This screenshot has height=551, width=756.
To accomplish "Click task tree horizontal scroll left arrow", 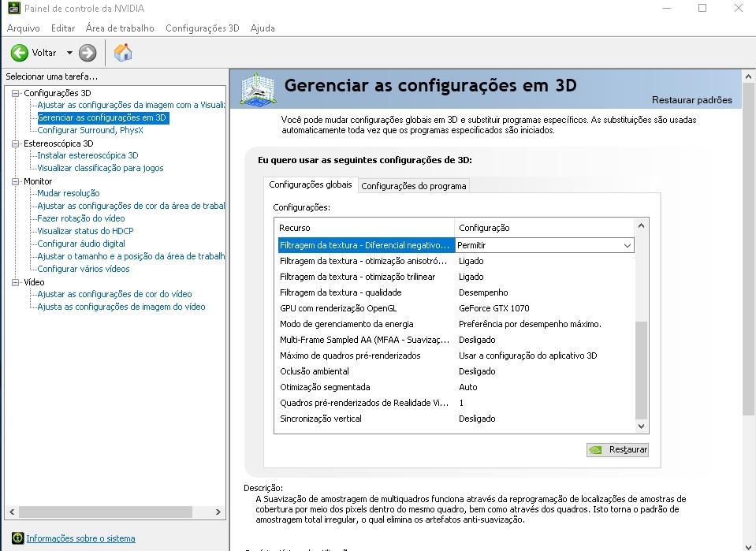I will tap(12, 512).
